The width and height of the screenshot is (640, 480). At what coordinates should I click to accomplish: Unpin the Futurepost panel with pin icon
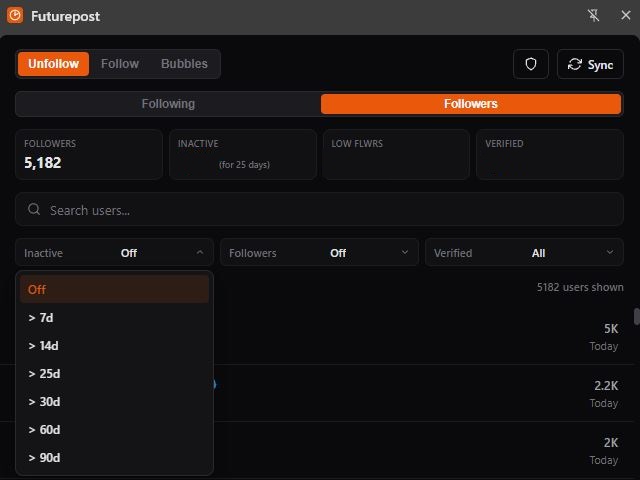[x=593, y=16]
